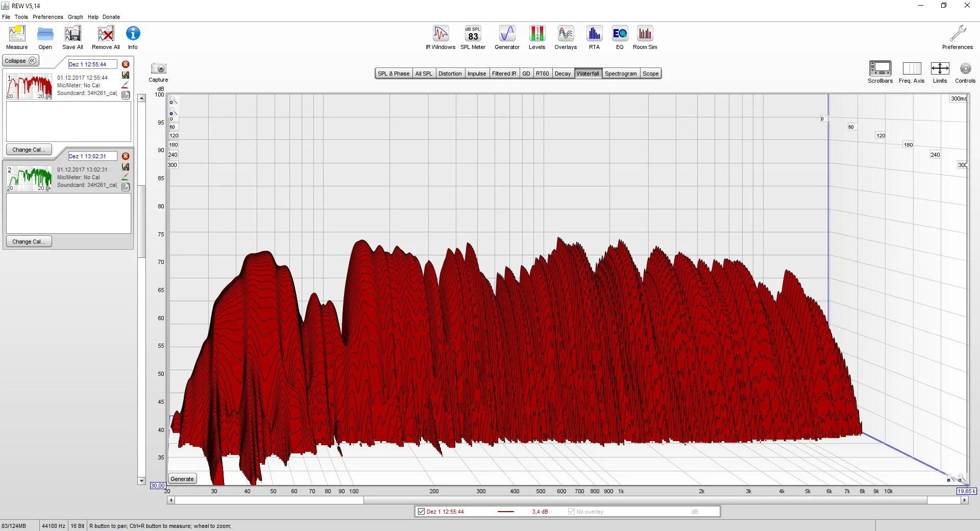Zoom in vertically on the graph

173,100
